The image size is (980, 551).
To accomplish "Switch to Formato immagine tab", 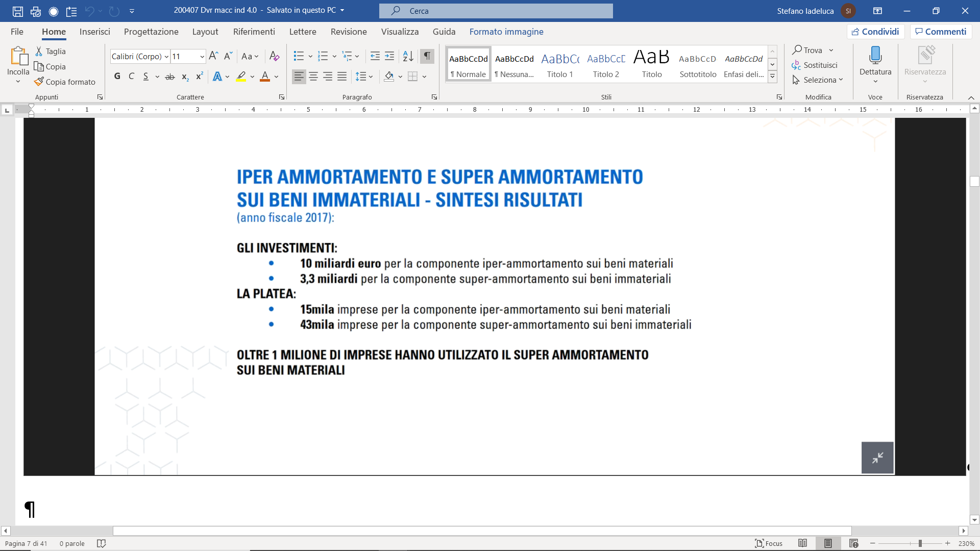I will (x=506, y=32).
